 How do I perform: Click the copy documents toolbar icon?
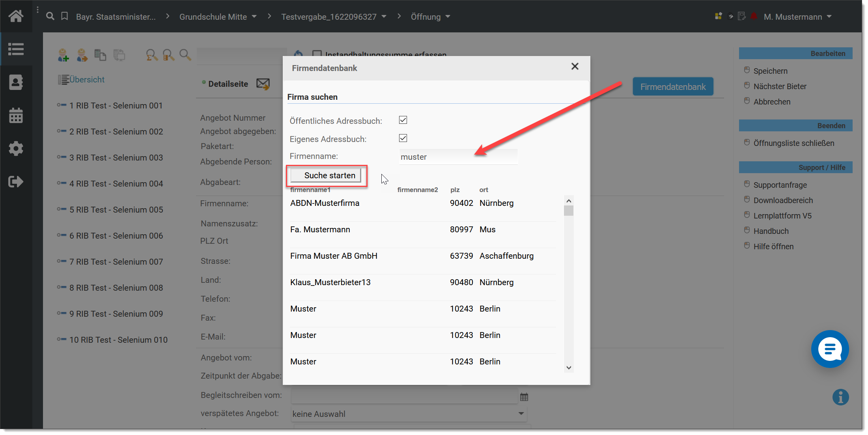[100, 55]
